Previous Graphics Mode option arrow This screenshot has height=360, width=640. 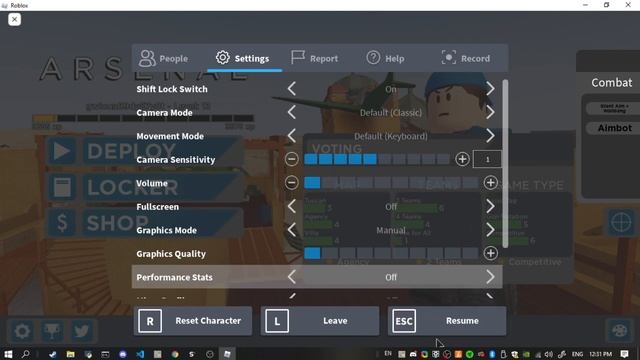291,230
